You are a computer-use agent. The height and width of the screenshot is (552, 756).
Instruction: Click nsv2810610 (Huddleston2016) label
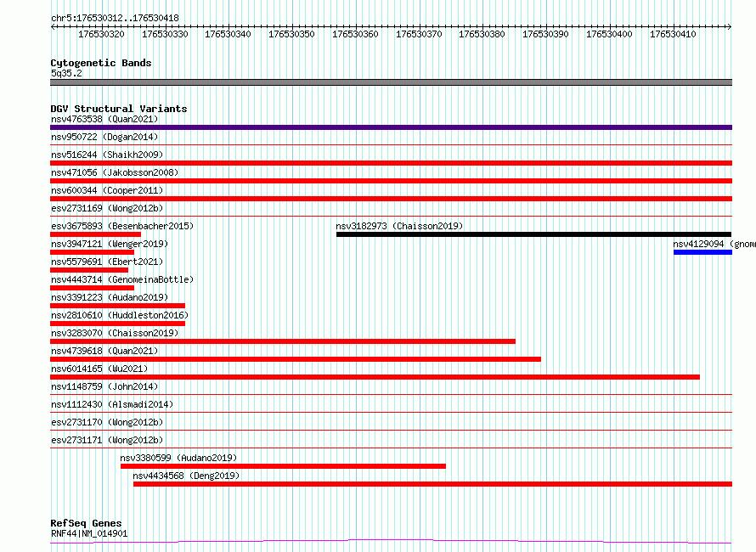(120, 315)
